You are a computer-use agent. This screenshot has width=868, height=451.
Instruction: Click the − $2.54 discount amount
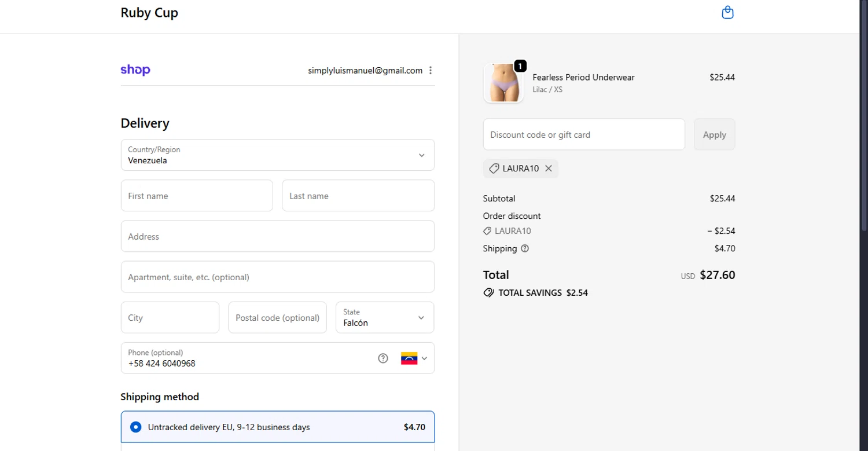[721, 231]
